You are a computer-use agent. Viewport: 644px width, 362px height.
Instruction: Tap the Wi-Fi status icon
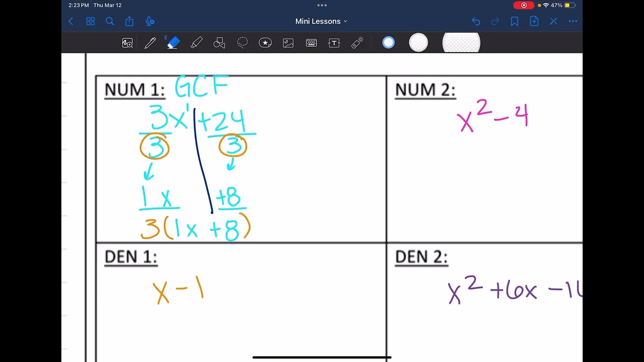546,5
